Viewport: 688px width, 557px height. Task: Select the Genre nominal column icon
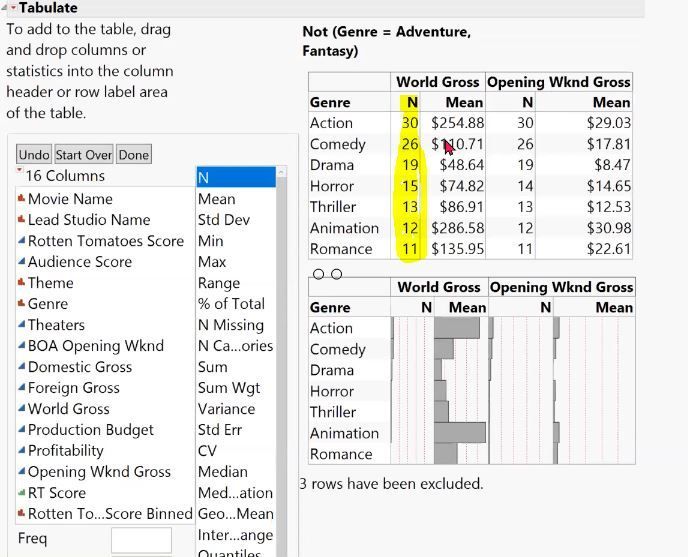click(x=21, y=303)
